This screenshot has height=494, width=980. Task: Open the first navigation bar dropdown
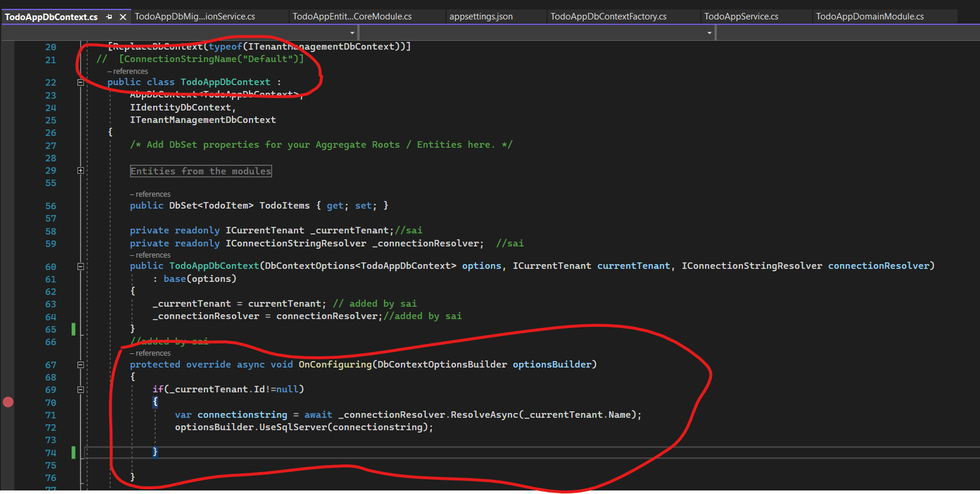(352, 33)
